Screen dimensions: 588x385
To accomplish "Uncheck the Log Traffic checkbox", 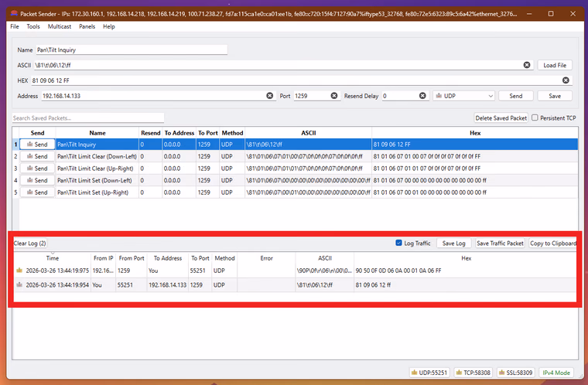I will [398, 243].
